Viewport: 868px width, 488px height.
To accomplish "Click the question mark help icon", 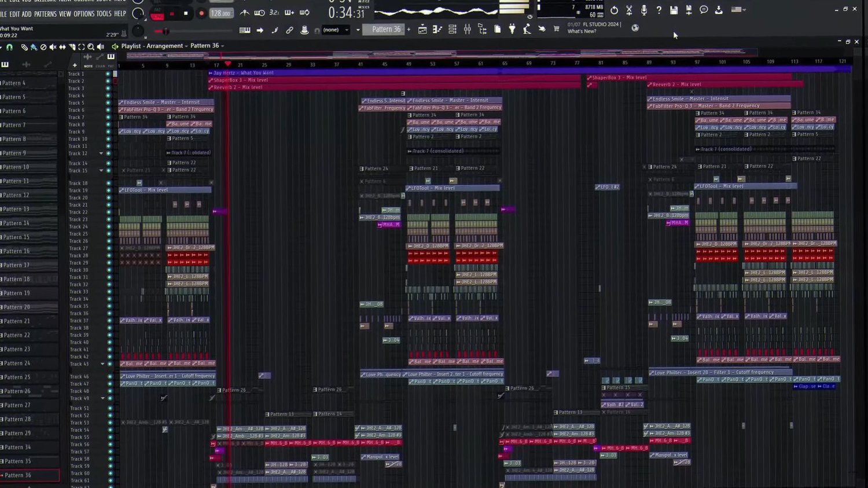I will pos(659,10).
